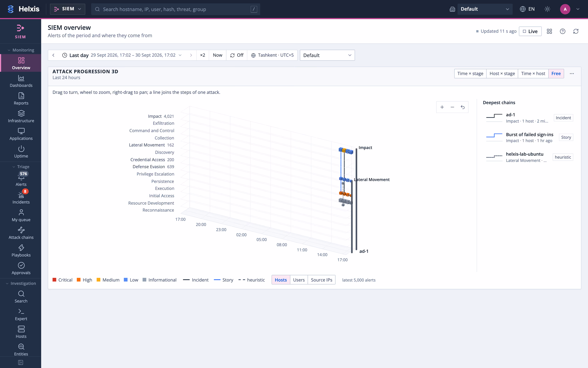
Task: Open the SIEM module dropdown
Action: (x=68, y=9)
